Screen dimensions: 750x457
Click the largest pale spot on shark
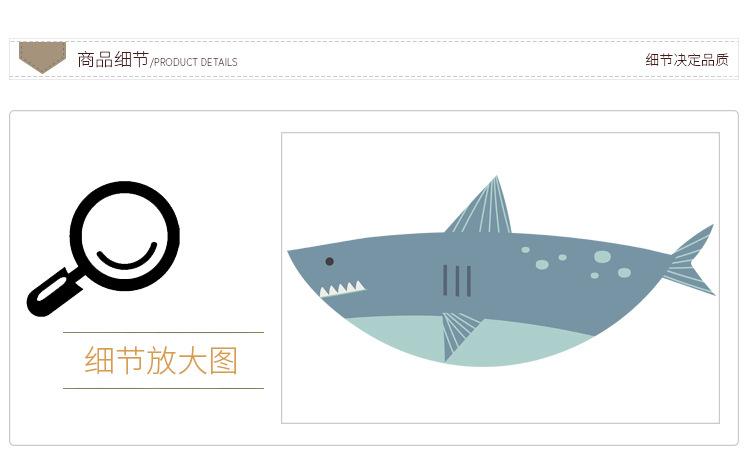pos(603,256)
